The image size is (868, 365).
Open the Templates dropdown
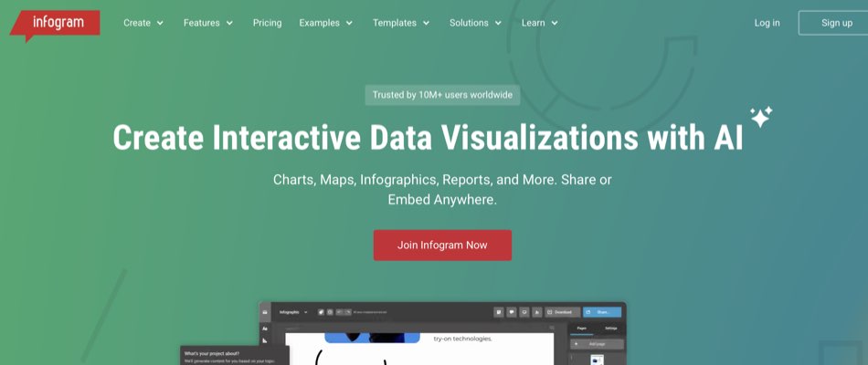click(x=402, y=23)
